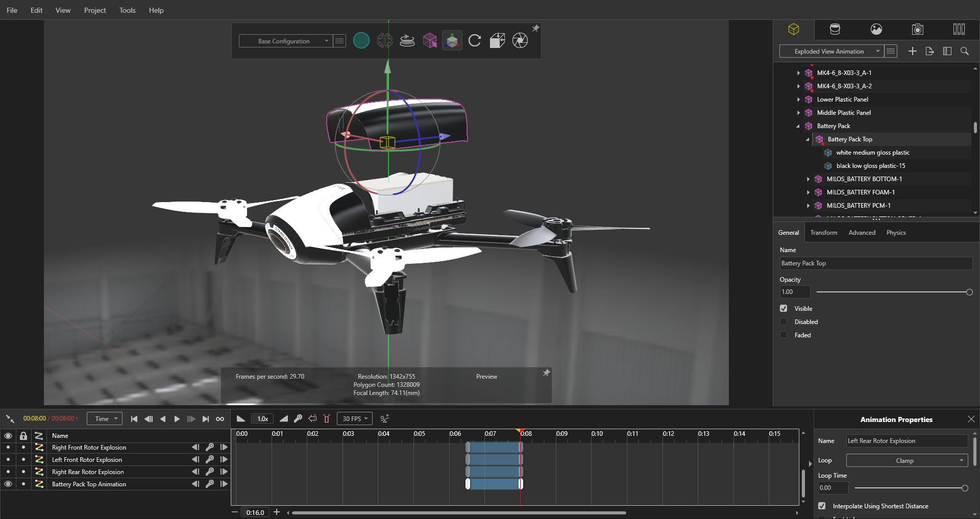Click the camera tab icon in right panel
The height and width of the screenshot is (519, 980).
[917, 30]
